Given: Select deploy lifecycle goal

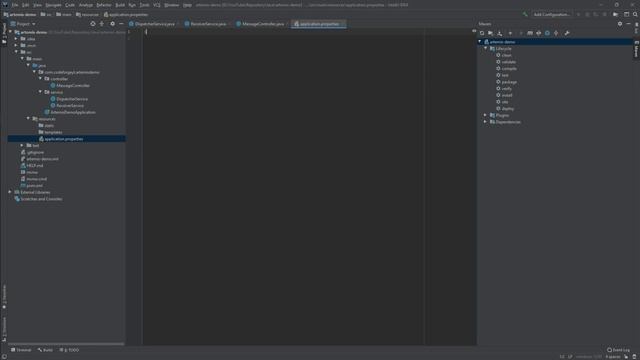Looking at the screenshot, I should [x=508, y=109].
